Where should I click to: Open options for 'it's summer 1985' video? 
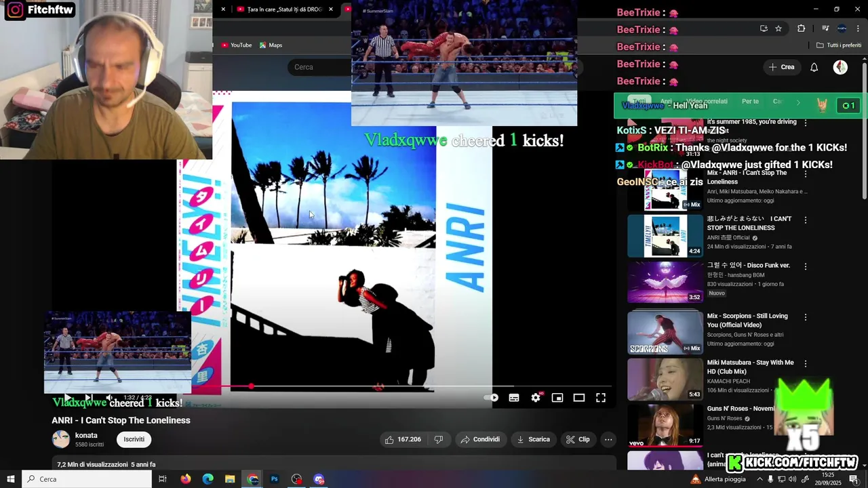(x=806, y=123)
